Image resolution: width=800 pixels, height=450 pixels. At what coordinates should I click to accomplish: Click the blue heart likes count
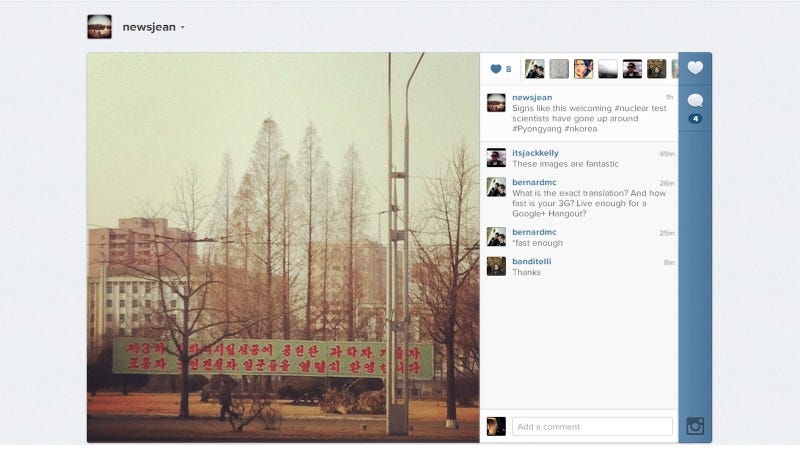(501, 69)
